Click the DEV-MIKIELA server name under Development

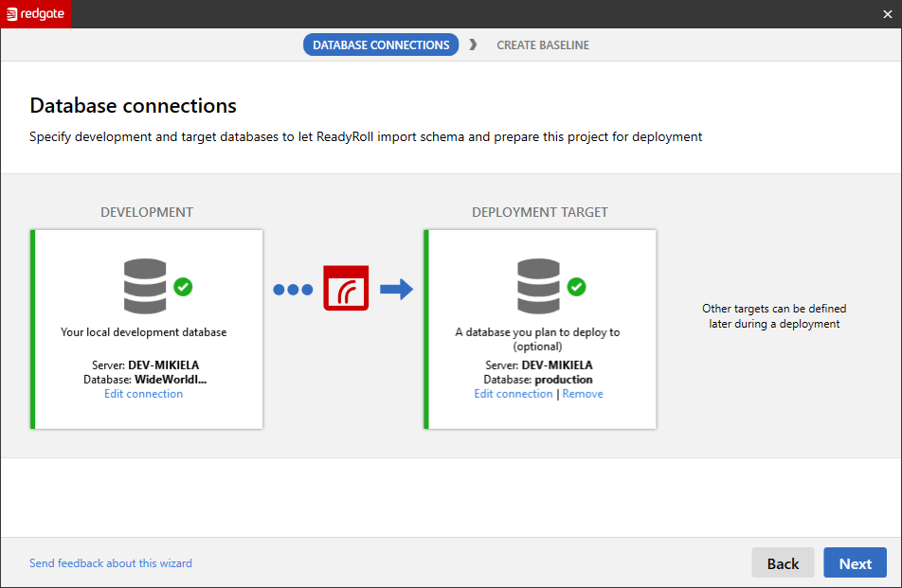click(164, 365)
